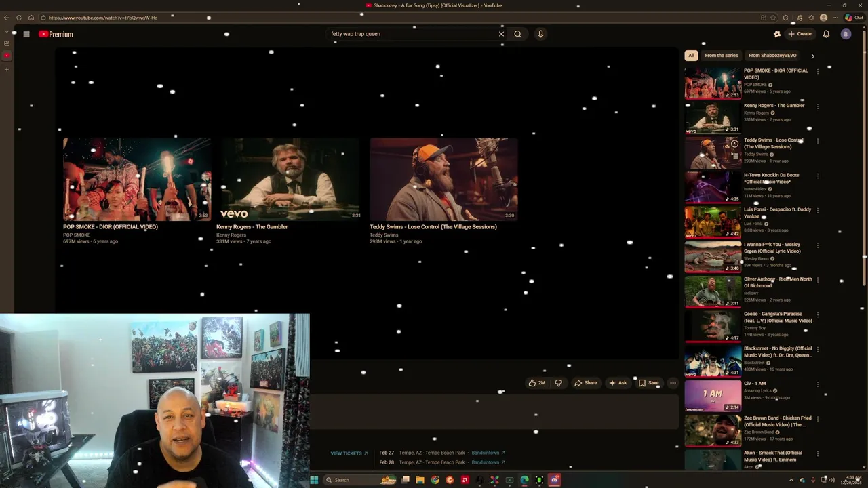Open the taskbar clock and date
This screenshot has height=488, width=868.
(851, 480)
